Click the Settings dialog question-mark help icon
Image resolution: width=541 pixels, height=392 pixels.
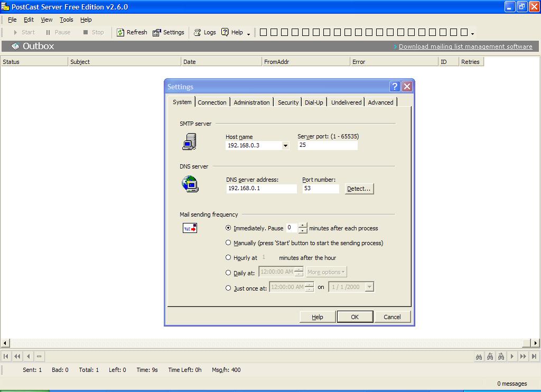tap(395, 86)
